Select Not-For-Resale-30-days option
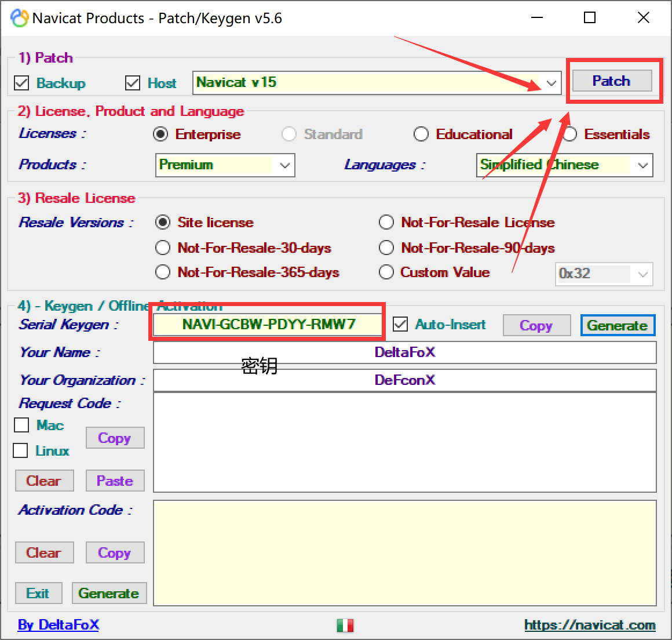 point(163,248)
